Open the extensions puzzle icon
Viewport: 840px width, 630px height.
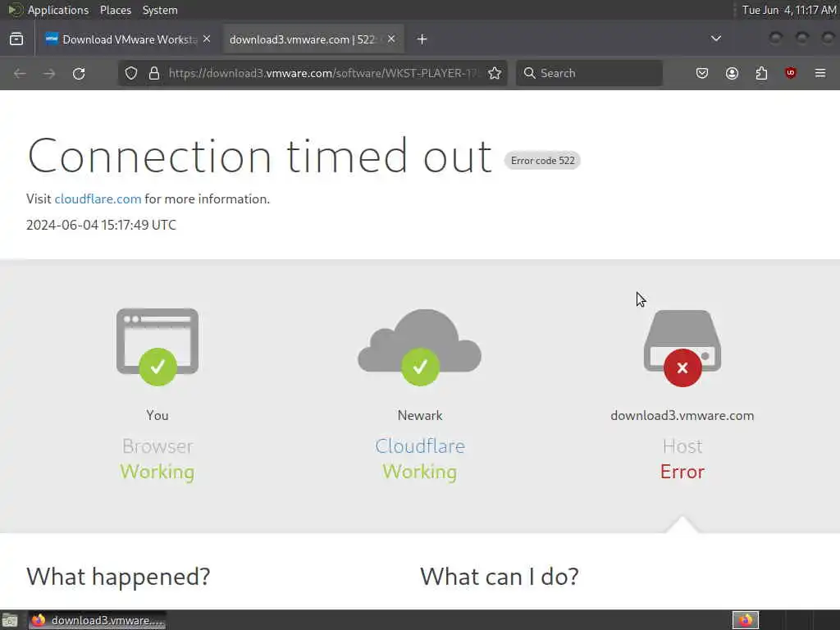761,73
